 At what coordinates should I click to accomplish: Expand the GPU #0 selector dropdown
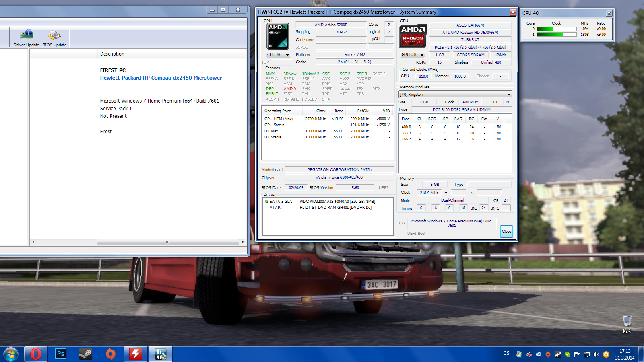(413, 55)
